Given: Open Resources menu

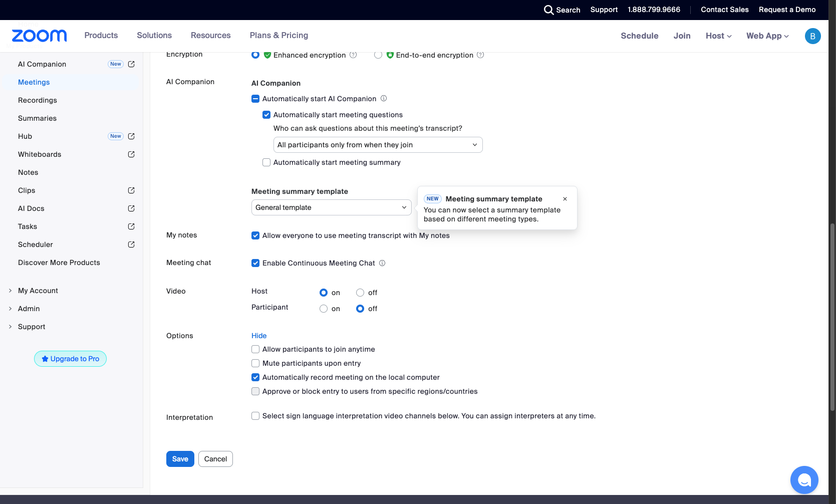Looking at the screenshot, I should tap(211, 36).
